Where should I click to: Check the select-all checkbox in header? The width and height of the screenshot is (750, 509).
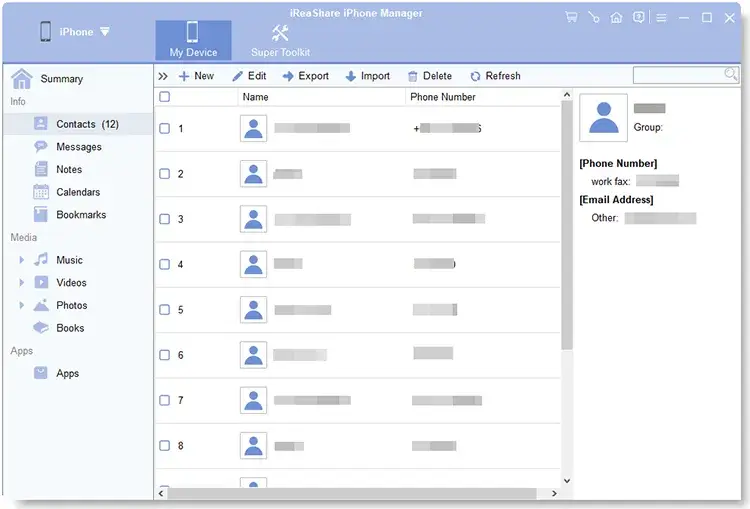tap(165, 97)
